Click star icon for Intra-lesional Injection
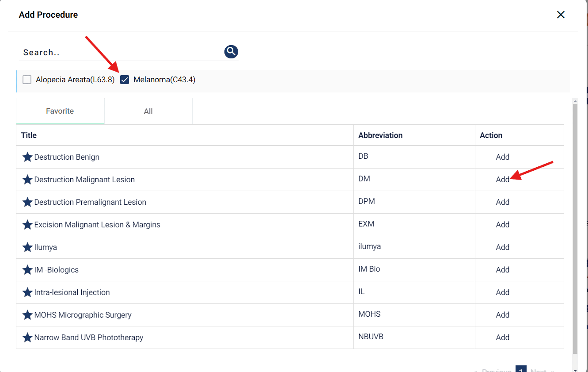588x372 pixels. pos(27,292)
